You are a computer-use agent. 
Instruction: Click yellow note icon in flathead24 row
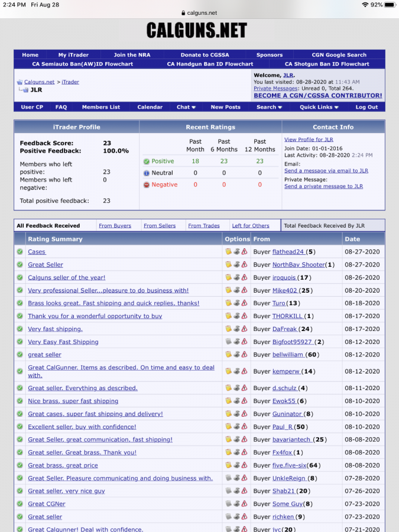pos(228,251)
